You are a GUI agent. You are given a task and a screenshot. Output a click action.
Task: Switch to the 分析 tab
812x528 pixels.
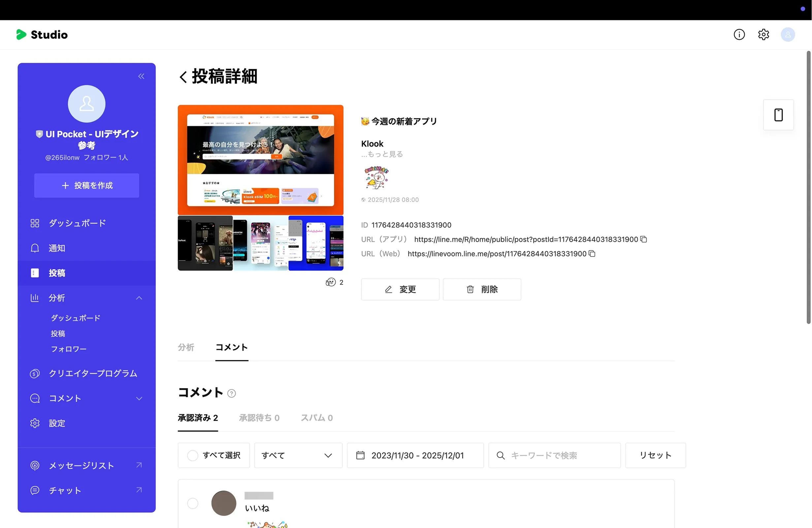(x=186, y=347)
